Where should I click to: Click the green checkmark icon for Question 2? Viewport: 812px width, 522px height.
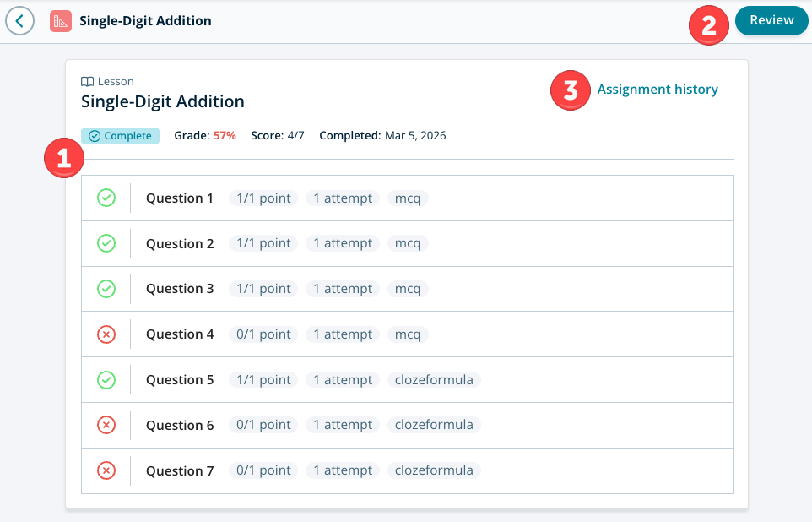click(106, 244)
